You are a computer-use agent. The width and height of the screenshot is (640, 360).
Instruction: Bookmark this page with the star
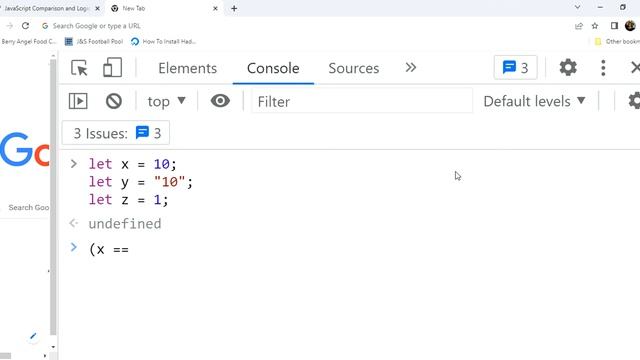(x=595, y=26)
